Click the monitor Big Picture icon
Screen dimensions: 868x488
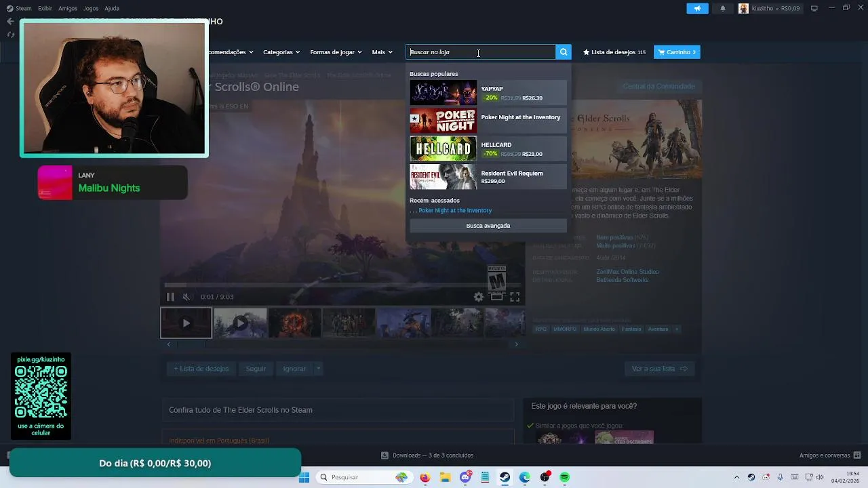point(814,8)
